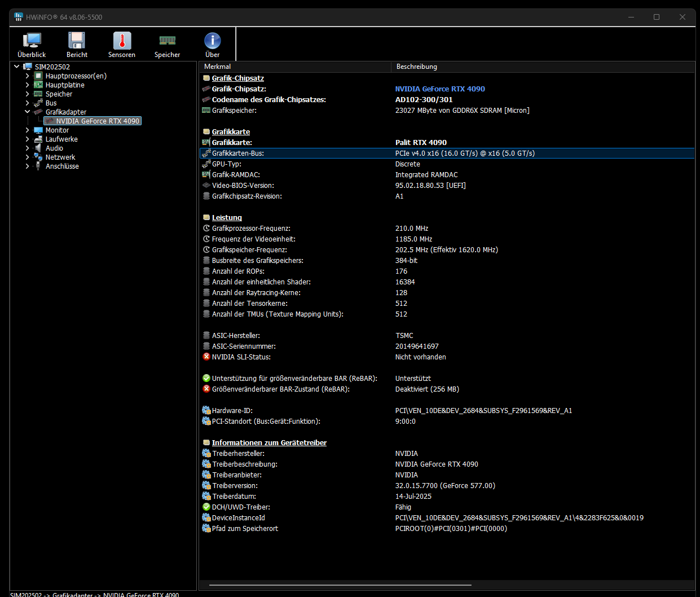Click the 95.02.18.80.53 [UEFI] value
700x597 pixels.
(430, 185)
